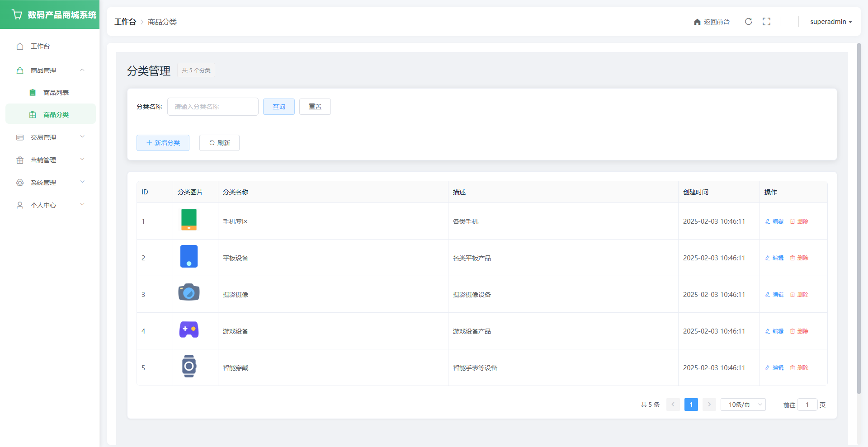This screenshot has width=868, height=447.
Task: Open the 手机专区 category image
Action: 189,220
